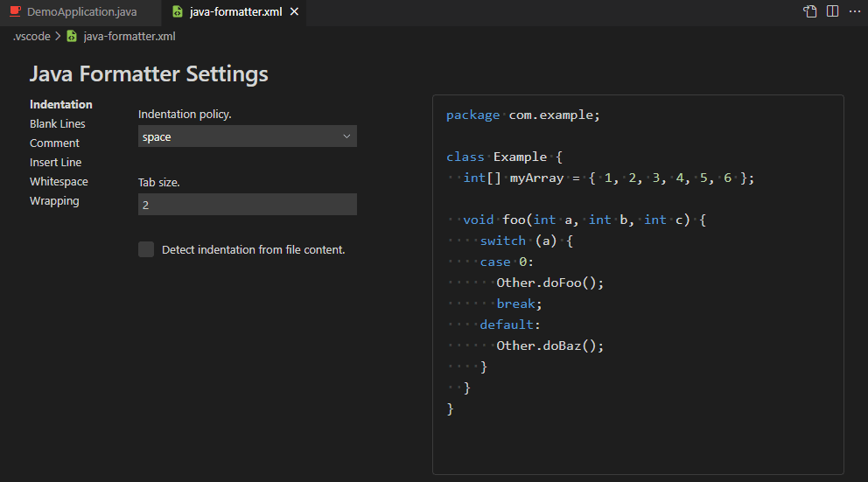Screen dimensions: 868x482
Task: Click the 'switch (a) {' preview line
Action: click(527, 241)
